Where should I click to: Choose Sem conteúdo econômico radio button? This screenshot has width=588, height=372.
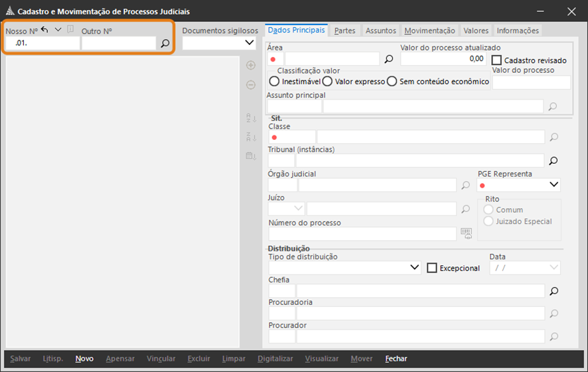pyautogui.click(x=392, y=82)
